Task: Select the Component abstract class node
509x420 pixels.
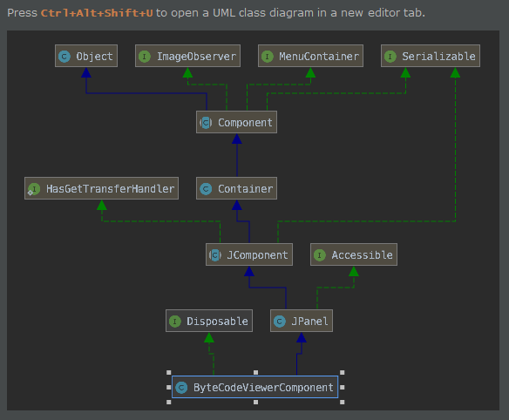Action: coord(237,122)
